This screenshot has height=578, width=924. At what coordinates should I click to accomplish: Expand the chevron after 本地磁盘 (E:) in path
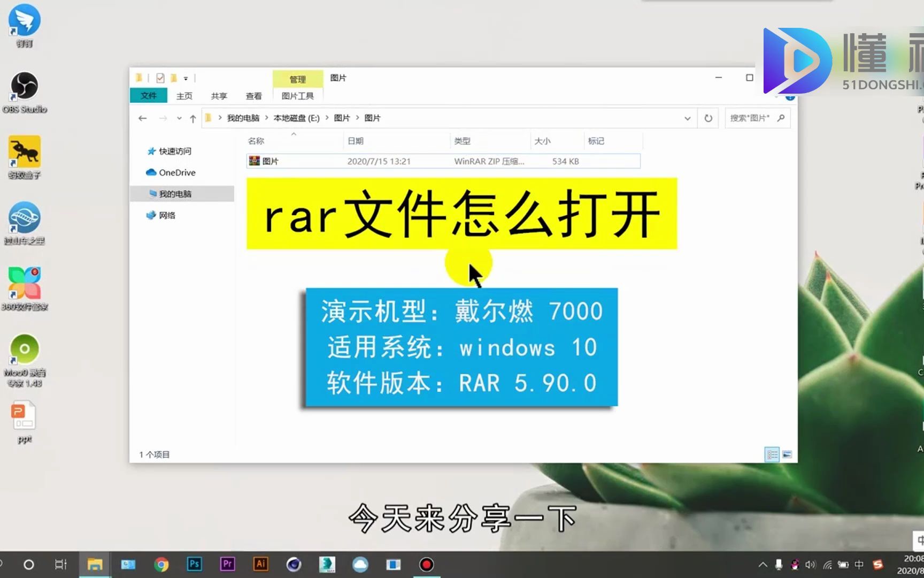327,118
